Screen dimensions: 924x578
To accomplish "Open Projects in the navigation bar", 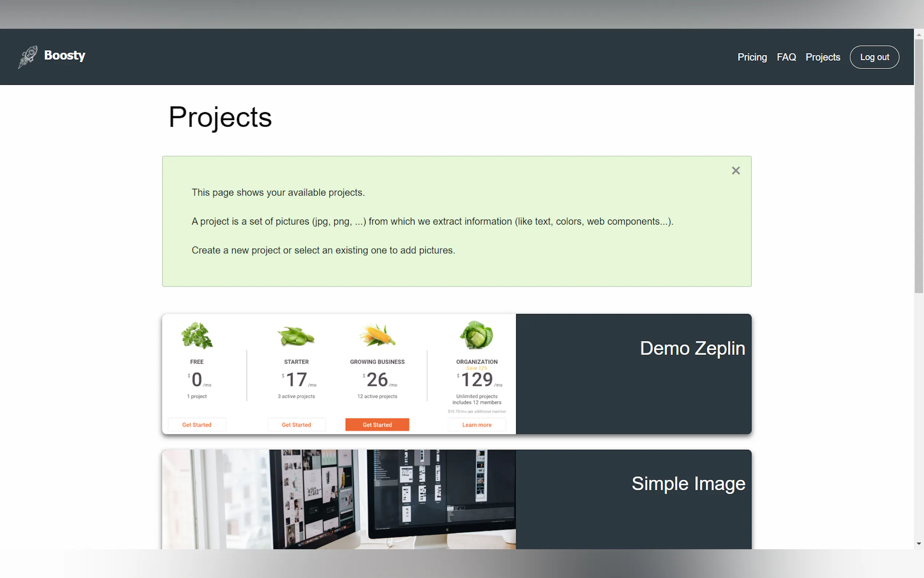I will pos(823,57).
